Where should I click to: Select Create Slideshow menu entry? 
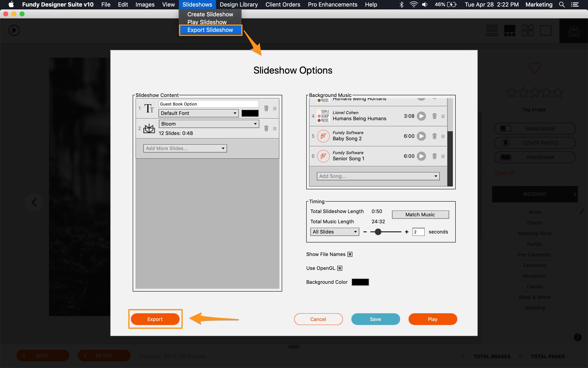click(x=210, y=14)
